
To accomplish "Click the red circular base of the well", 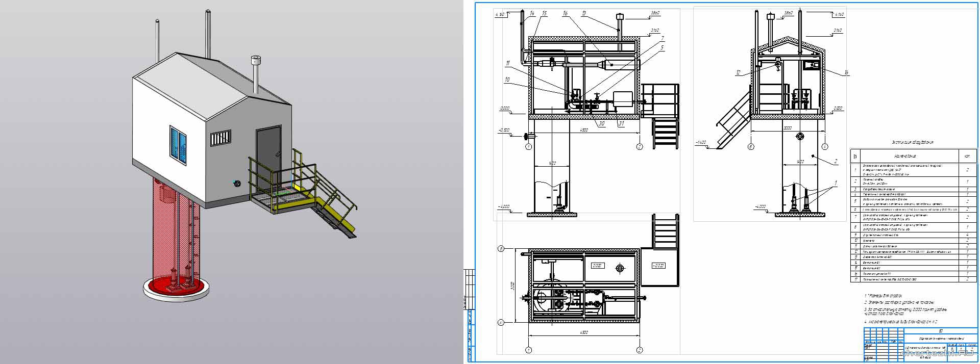I will pos(176,286).
